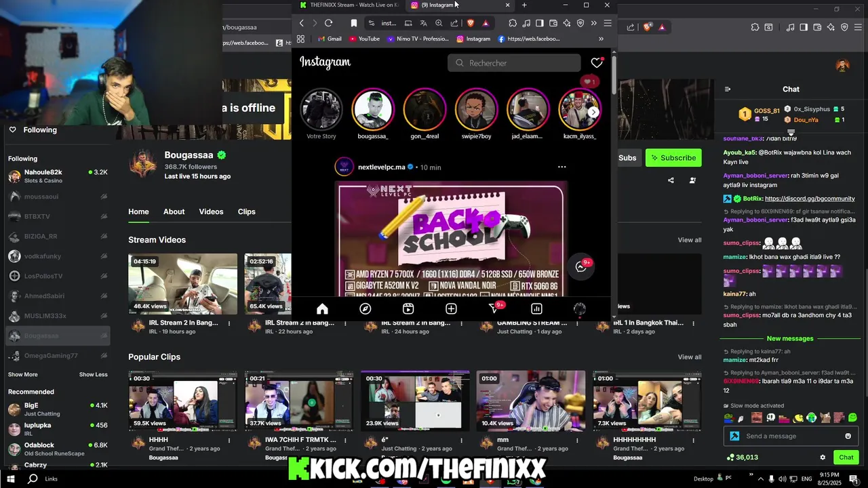The width and height of the screenshot is (868, 488).
Task: Open options menu for mm clip
Action: 577,441
